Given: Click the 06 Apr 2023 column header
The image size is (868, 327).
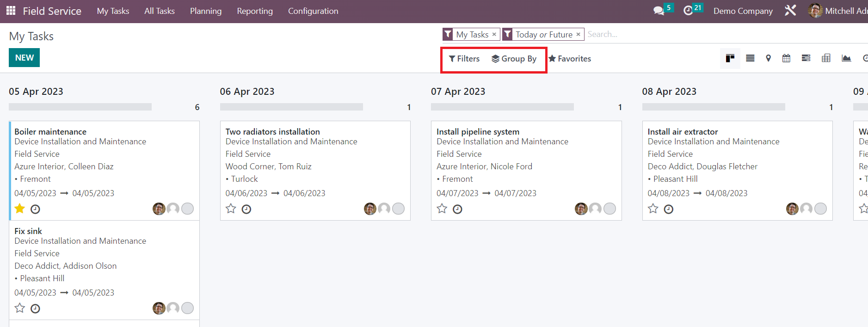Looking at the screenshot, I should [247, 91].
